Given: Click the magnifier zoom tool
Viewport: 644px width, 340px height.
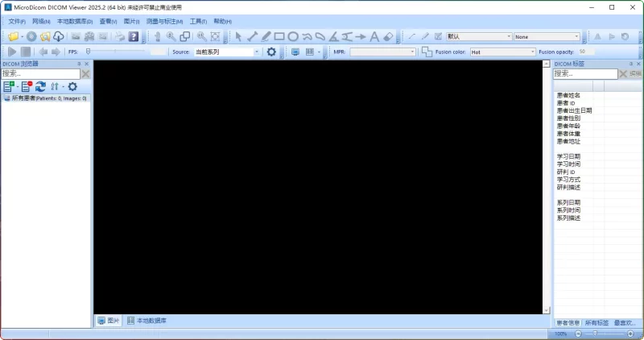Looking at the screenshot, I should (x=171, y=36).
